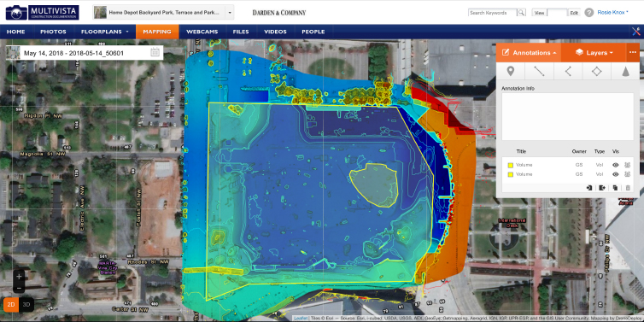Click the first Volume yellow color swatch
The height and width of the screenshot is (322, 644).
[x=511, y=165]
